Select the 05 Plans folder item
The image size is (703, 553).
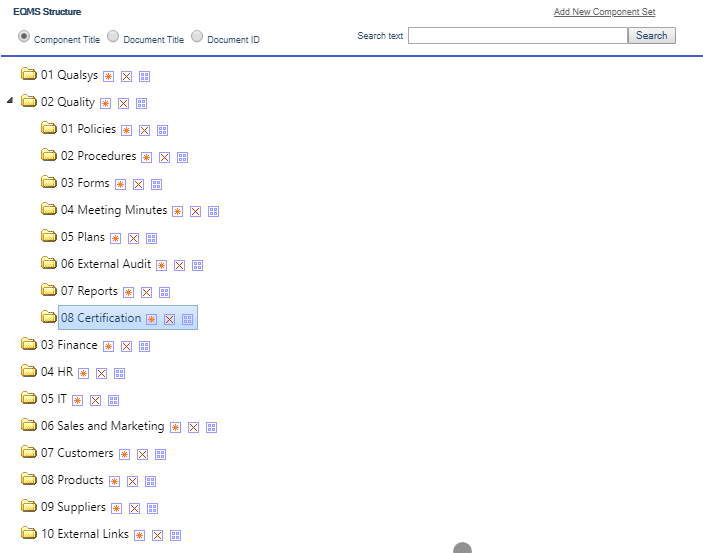coord(82,237)
